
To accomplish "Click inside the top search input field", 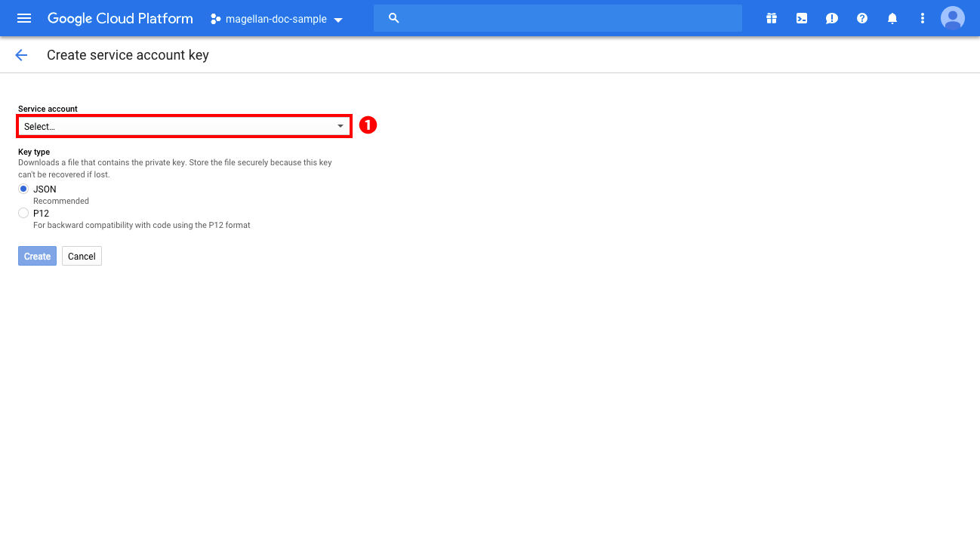I will (559, 17).
